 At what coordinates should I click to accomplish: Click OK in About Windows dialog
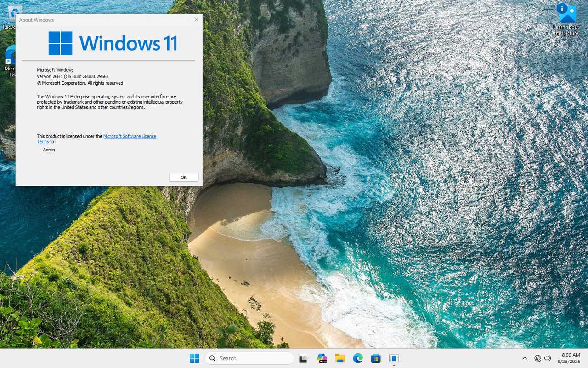click(184, 177)
